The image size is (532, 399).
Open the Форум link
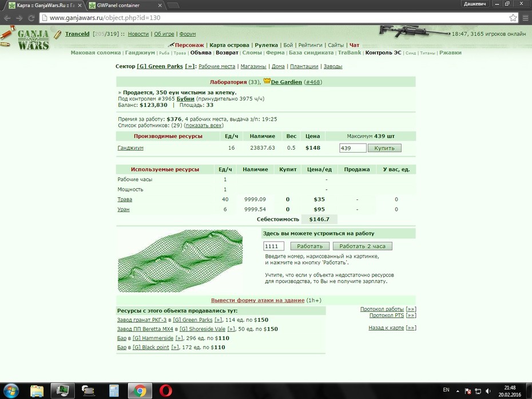click(x=187, y=34)
